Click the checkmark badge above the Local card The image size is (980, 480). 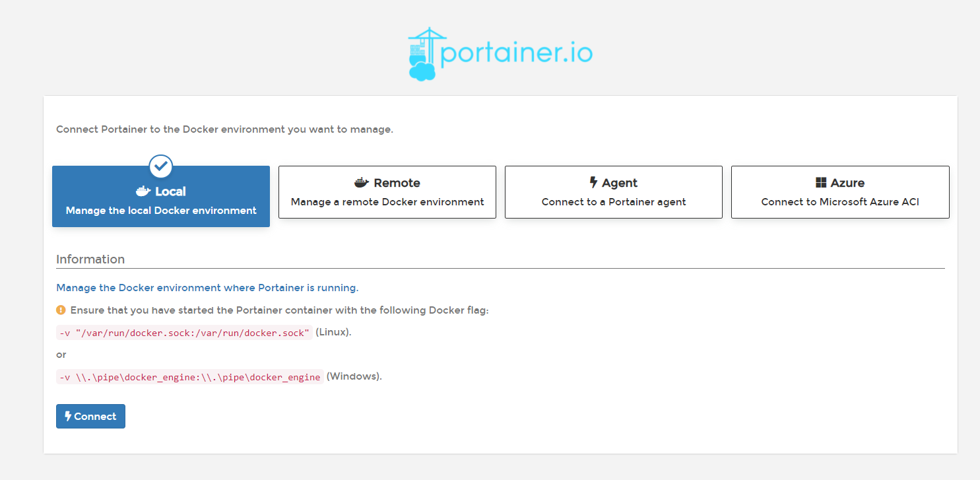160,166
